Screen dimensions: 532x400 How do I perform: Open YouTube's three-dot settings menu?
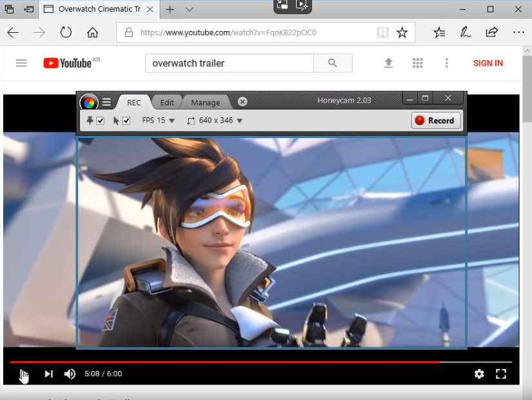point(446,63)
